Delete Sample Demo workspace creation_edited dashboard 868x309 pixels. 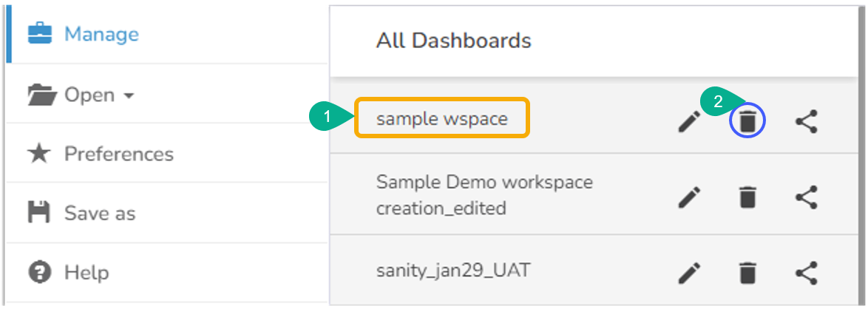point(748,197)
